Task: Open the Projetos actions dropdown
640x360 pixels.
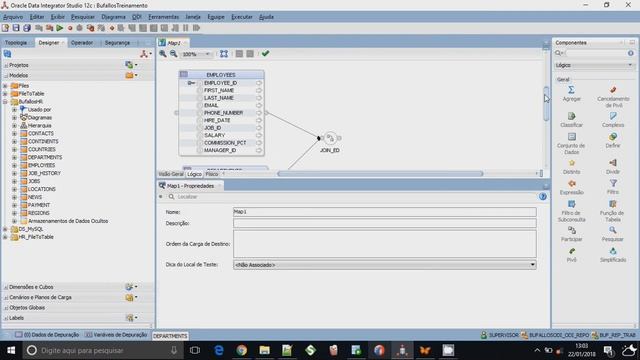Action: [x=131, y=65]
